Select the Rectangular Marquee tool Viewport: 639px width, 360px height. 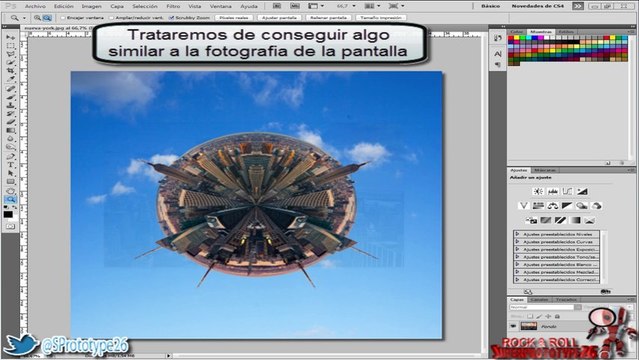pos(11,46)
